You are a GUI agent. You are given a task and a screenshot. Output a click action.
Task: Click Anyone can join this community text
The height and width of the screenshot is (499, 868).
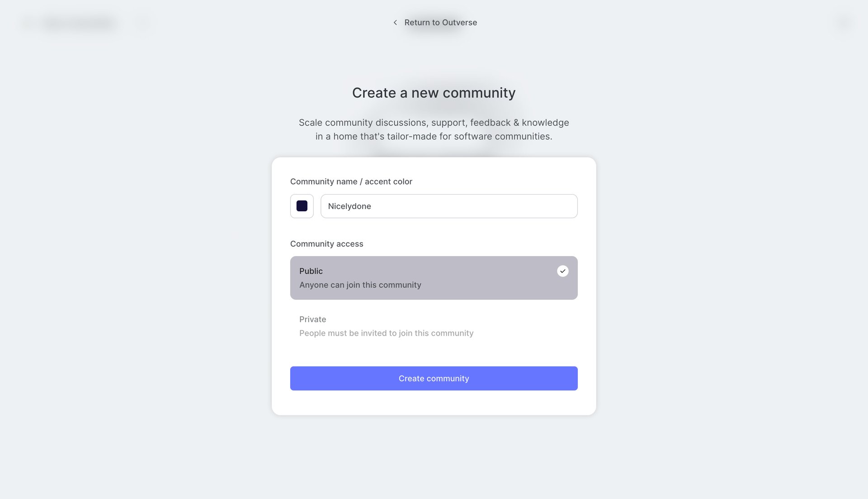click(x=360, y=285)
